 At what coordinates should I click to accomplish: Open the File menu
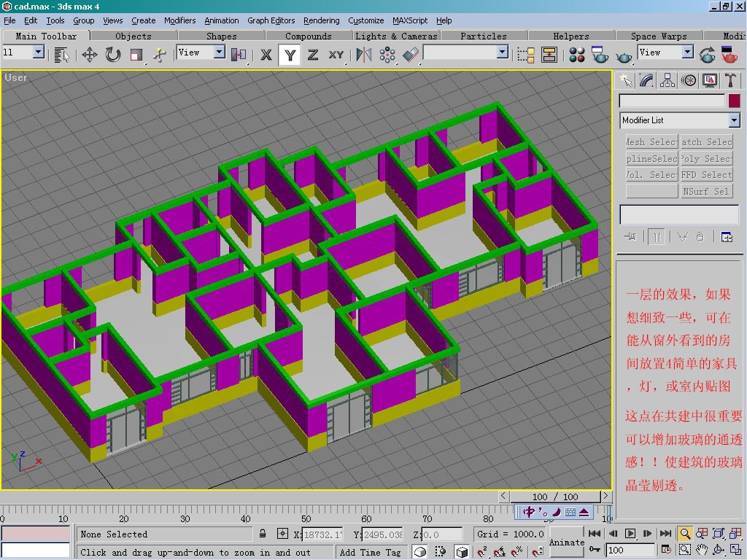(x=9, y=20)
